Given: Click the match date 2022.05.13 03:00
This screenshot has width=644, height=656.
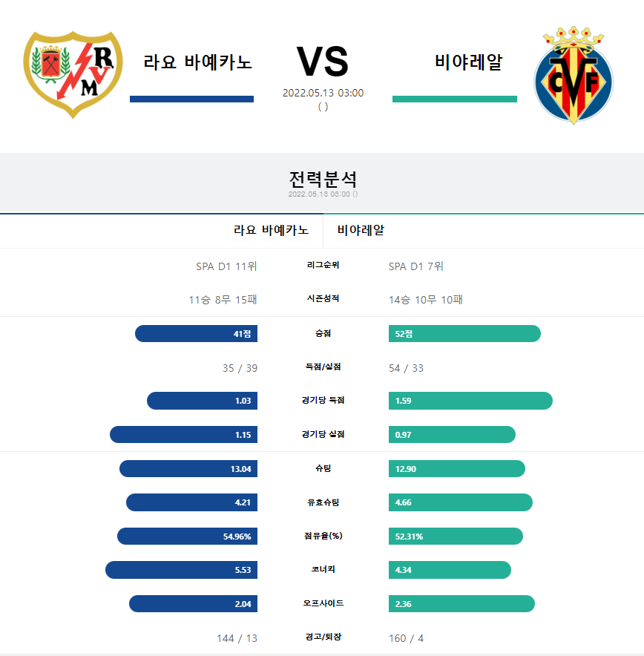Looking at the screenshot, I should pyautogui.click(x=323, y=93).
